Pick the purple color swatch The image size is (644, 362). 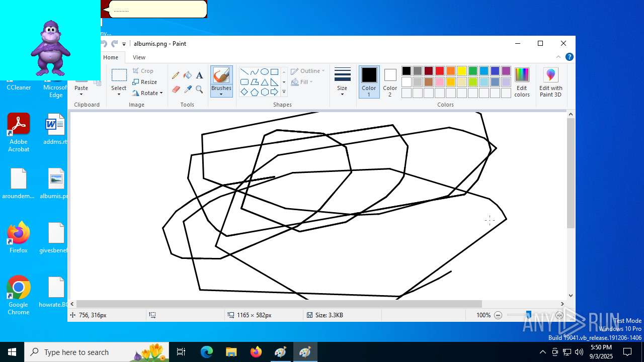tap(506, 71)
